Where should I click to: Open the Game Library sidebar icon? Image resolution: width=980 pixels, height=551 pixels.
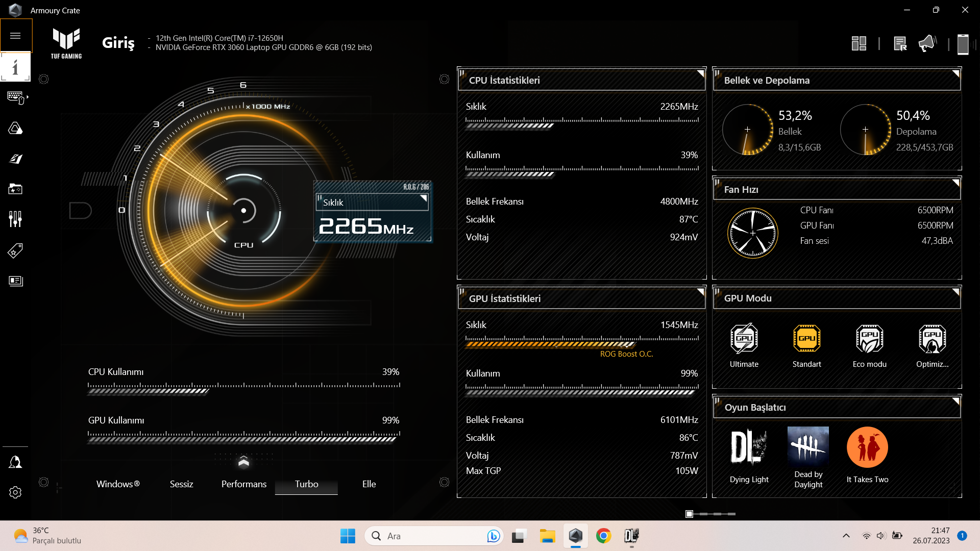click(15, 189)
